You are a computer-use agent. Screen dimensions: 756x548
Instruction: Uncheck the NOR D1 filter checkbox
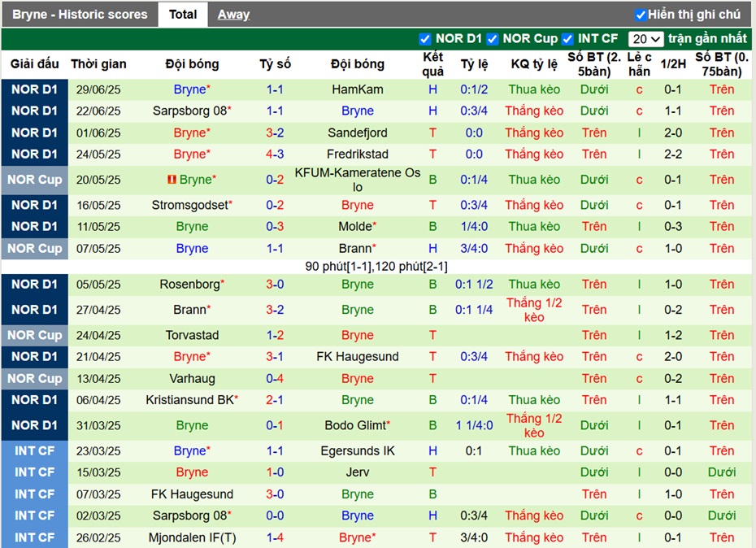point(425,39)
